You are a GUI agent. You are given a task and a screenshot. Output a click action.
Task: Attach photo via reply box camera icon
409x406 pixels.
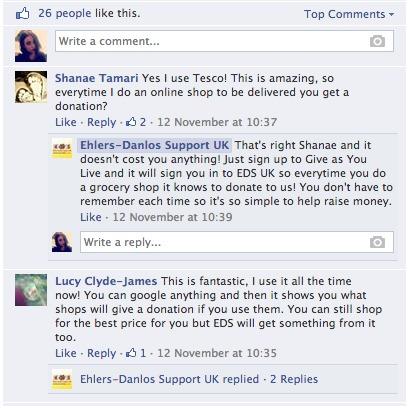(x=377, y=242)
